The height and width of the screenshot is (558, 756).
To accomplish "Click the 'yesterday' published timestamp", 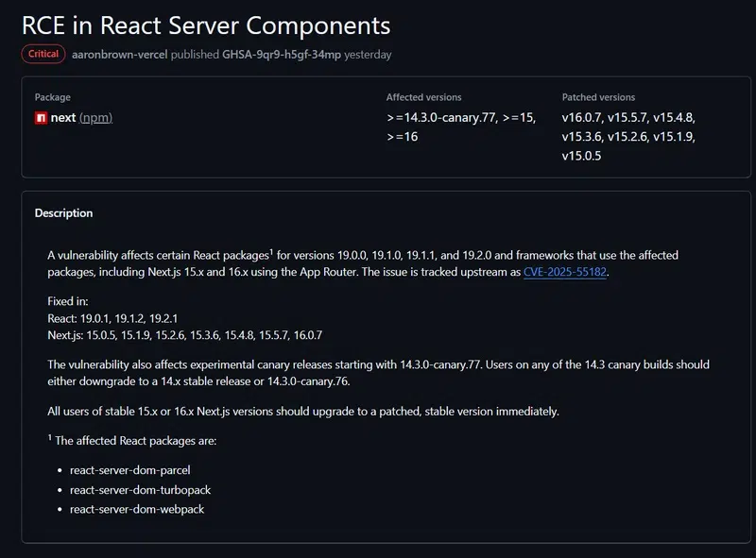I will (x=368, y=54).
